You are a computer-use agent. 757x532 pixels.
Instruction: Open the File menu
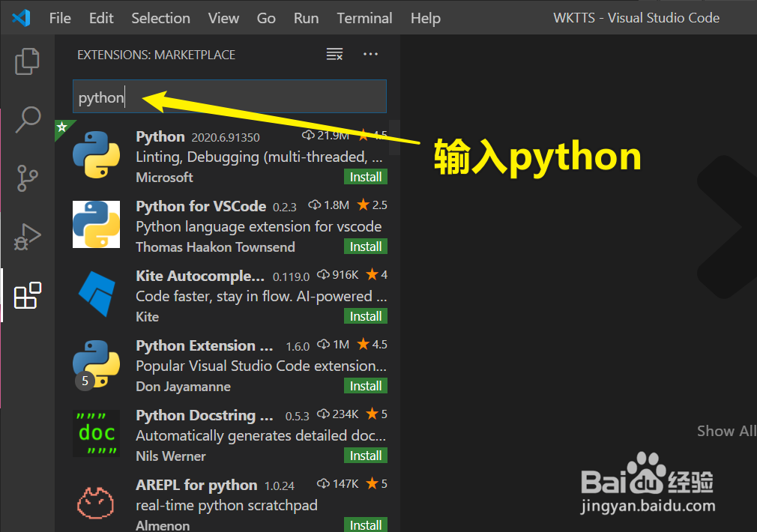[x=60, y=18]
